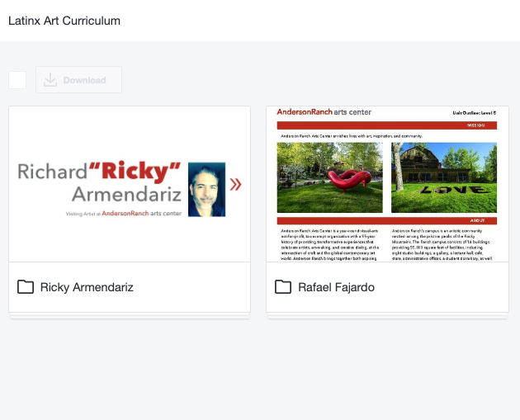Click the Latinx Art Curriculum page title
This screenshot has width=520, height=420.
click(64, 21)
